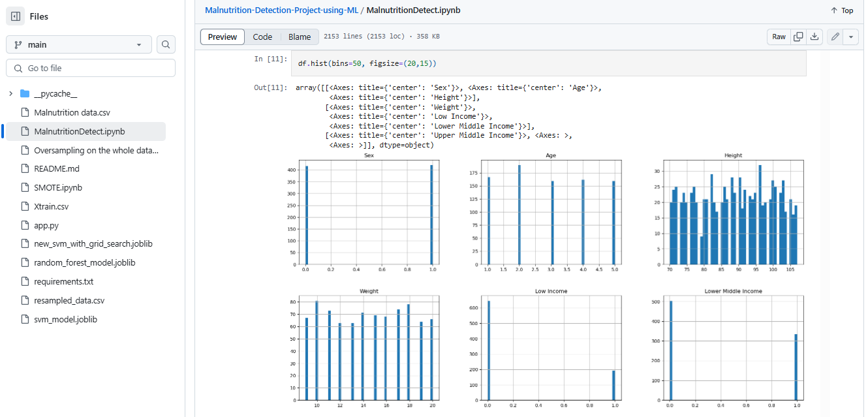
Task: Open README.md file
Action: (x=56, y=168)
